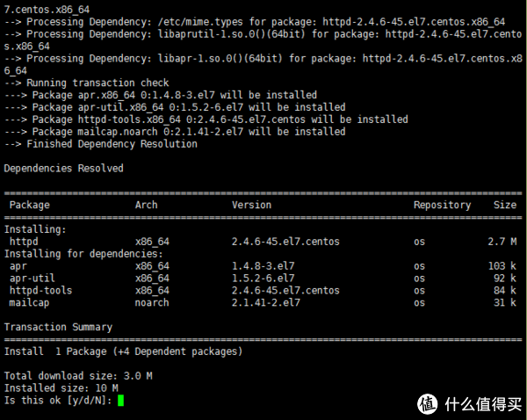
Task: Click the 'mailcap' package name in table
Action: tap(29, 302)
